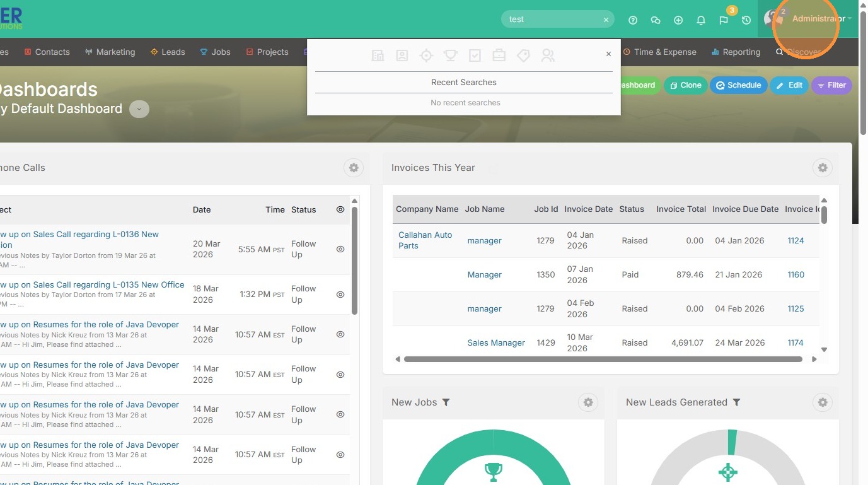Screen dimensions: 868x485
Task: Click the New Leads Generated funnel icon
Action: pyautogui.click(x=736, y=402)
